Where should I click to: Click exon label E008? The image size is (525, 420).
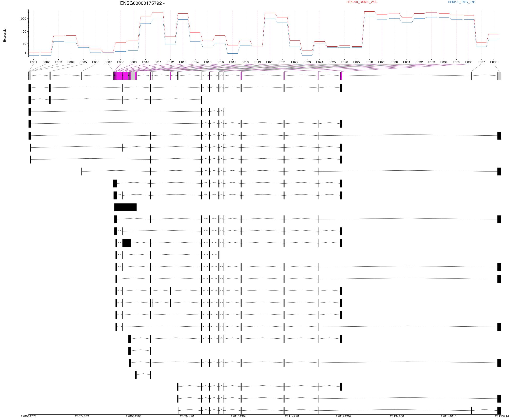[120, 62]
